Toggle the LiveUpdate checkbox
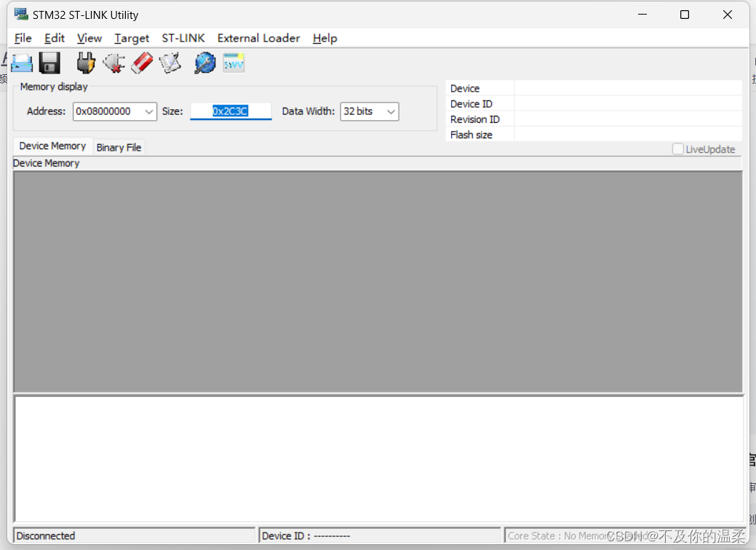 coord(677,149)
